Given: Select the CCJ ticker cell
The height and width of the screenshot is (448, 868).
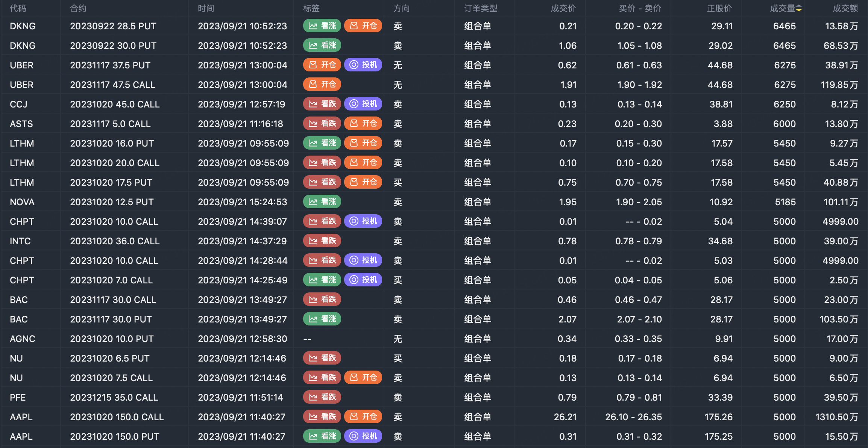Looking at the screenshot, I should pos(19,104).
